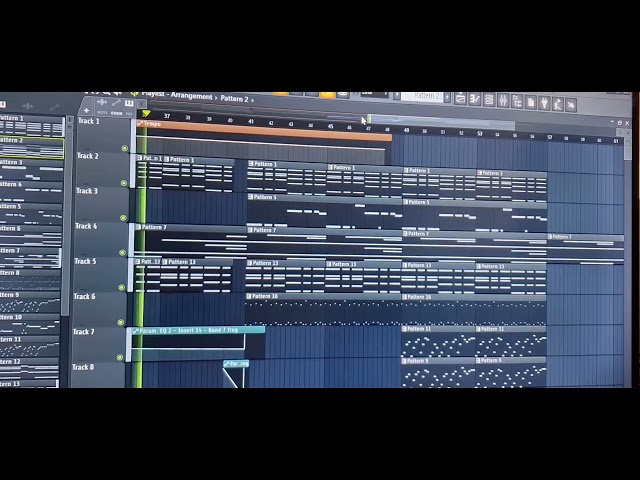Mute Track 6 with its green switch
The width and height of the screenshot is (640, 480).
point(120,322)
